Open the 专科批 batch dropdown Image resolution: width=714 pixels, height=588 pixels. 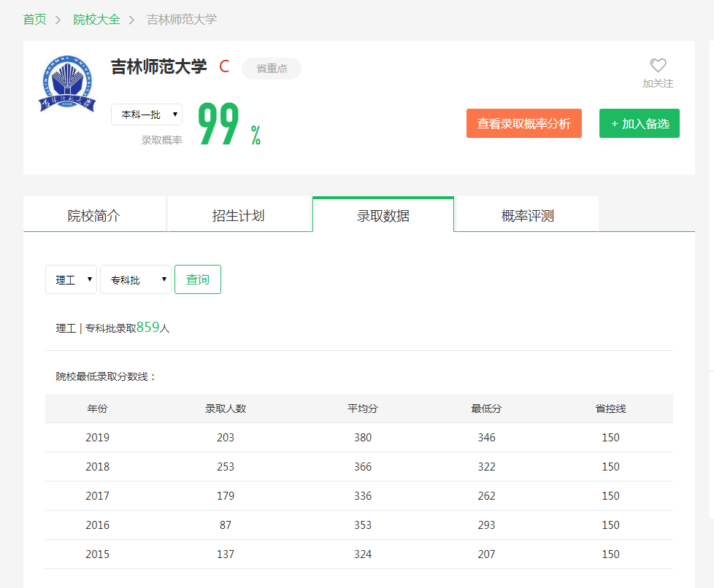point(136,279)
